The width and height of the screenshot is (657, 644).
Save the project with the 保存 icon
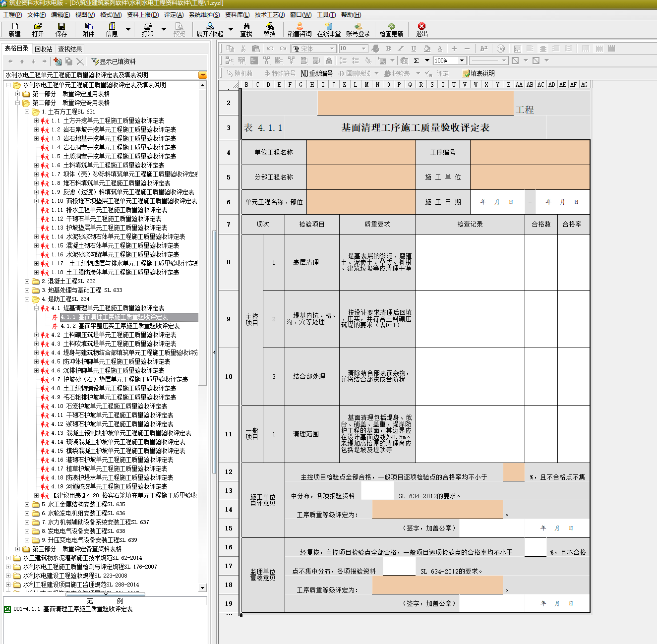pyautogui.click(x=61, y=30)
